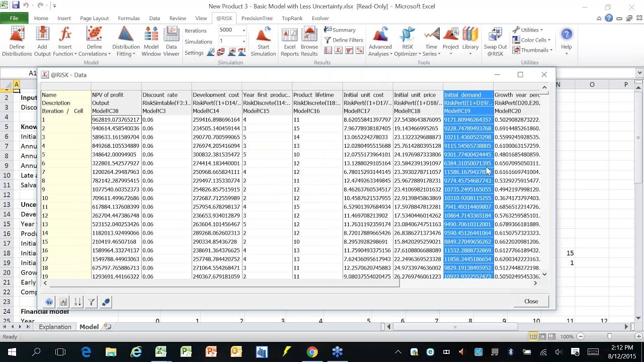Open Excel Reports
644x362 pixels.
pos(289,42)
